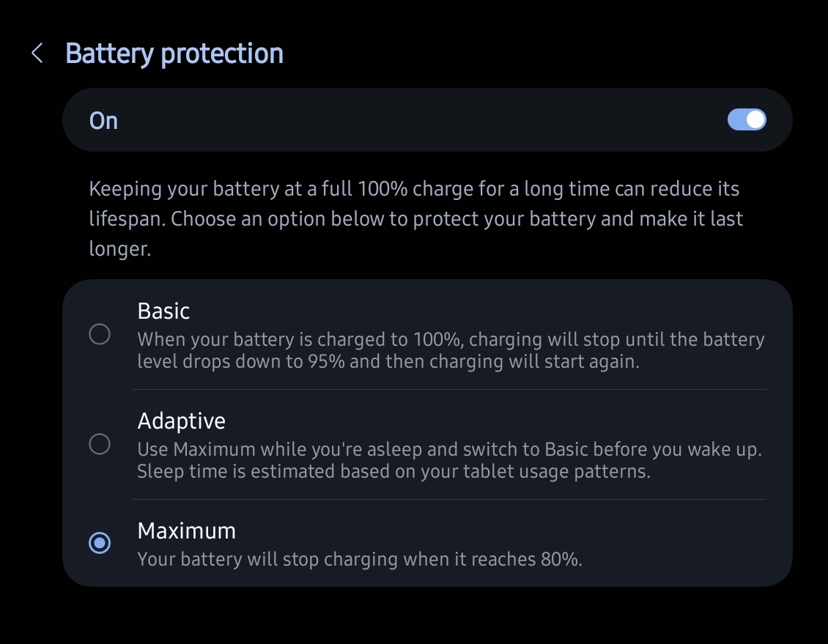
Task: Click the Battery protection title text
Action: tap(174, 53)
